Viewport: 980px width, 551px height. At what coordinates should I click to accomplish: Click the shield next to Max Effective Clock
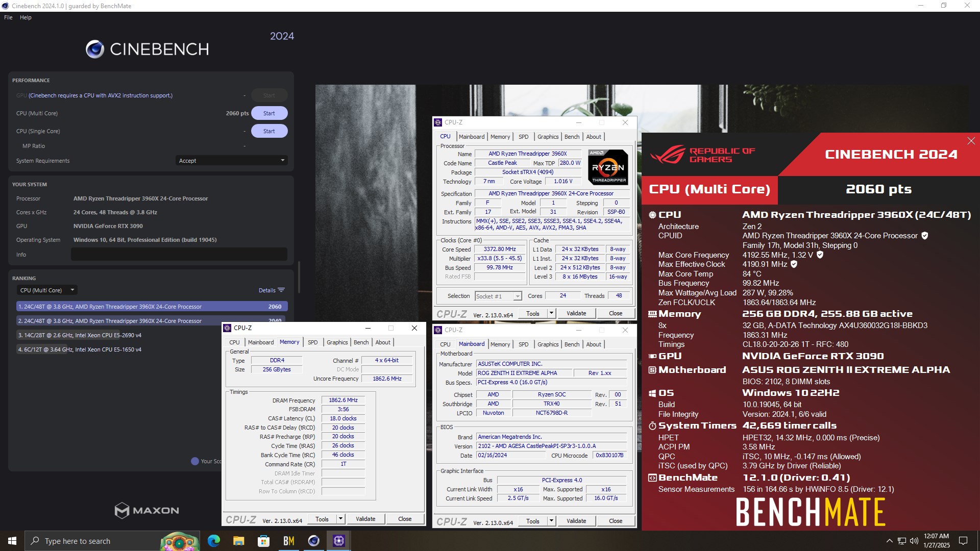pos(794,264)
